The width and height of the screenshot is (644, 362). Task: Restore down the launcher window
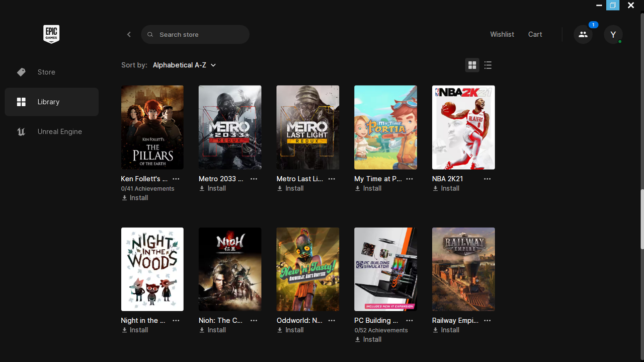pyautogui.click(x=612, y=6)
